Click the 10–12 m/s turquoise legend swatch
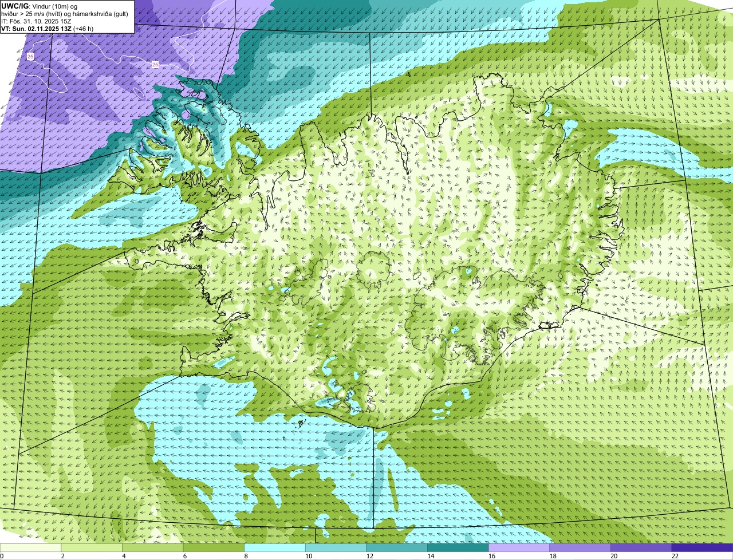733x560 pixels. pos(336,547)
